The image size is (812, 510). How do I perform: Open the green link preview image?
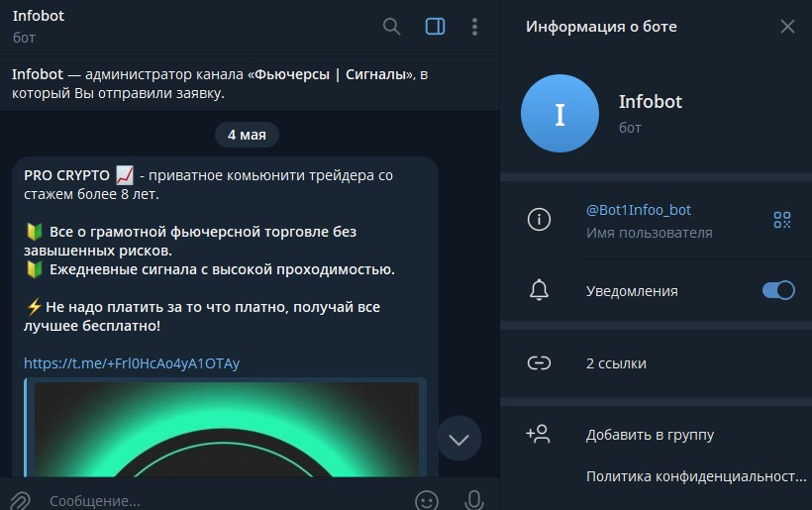point(227,429)
